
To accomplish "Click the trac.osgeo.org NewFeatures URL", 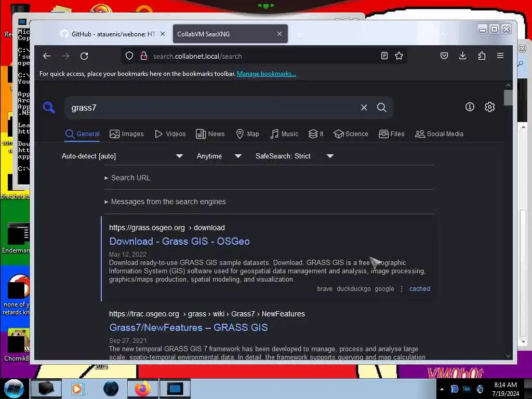I will [x=207, y=314].
